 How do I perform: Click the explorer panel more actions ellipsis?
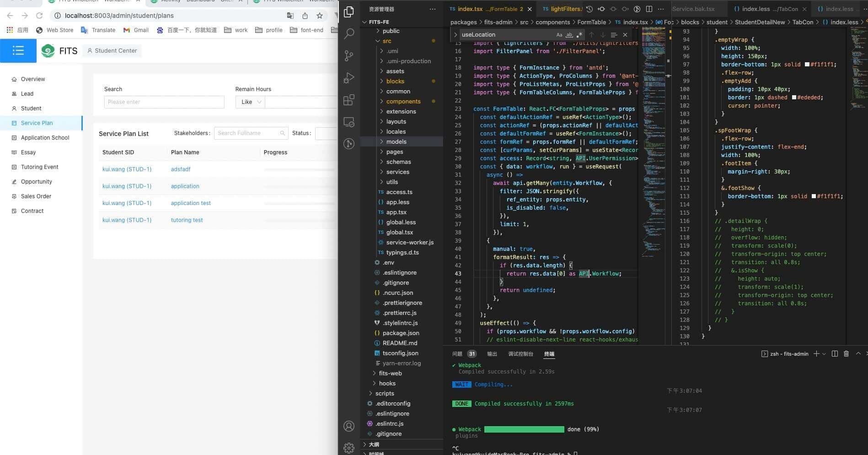[433, 9]
